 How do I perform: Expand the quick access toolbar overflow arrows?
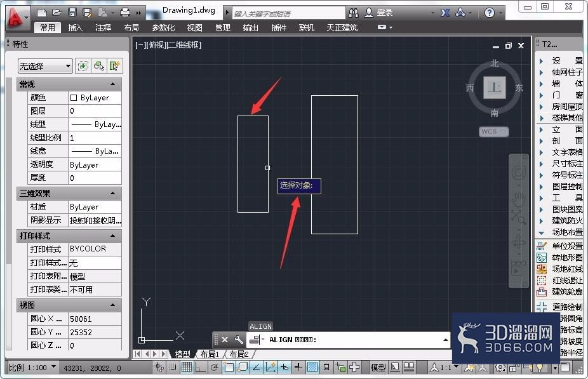tap(138, 13)
